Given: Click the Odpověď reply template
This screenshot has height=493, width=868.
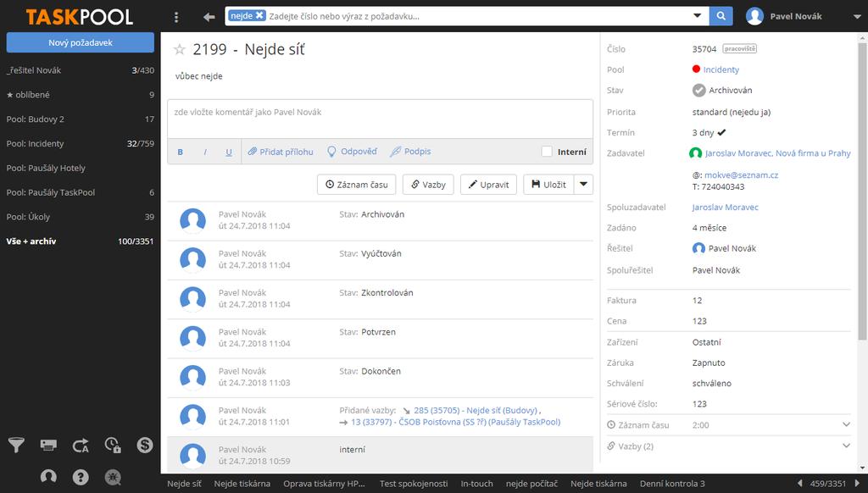Looking at the screenshot, I should (352, 152).
